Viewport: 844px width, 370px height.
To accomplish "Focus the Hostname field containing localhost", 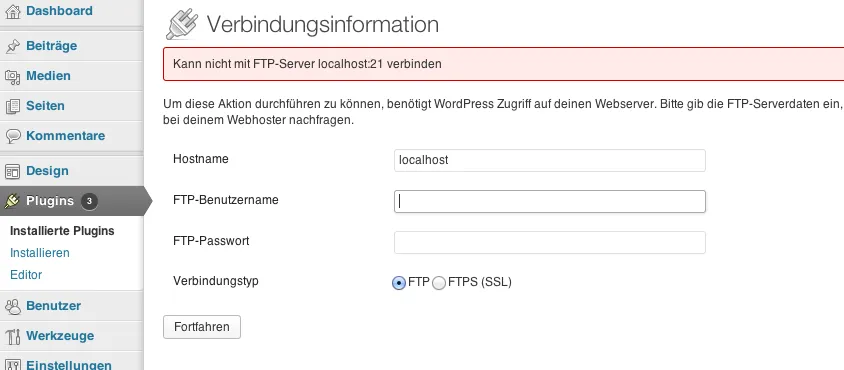I will pos(550,160).
